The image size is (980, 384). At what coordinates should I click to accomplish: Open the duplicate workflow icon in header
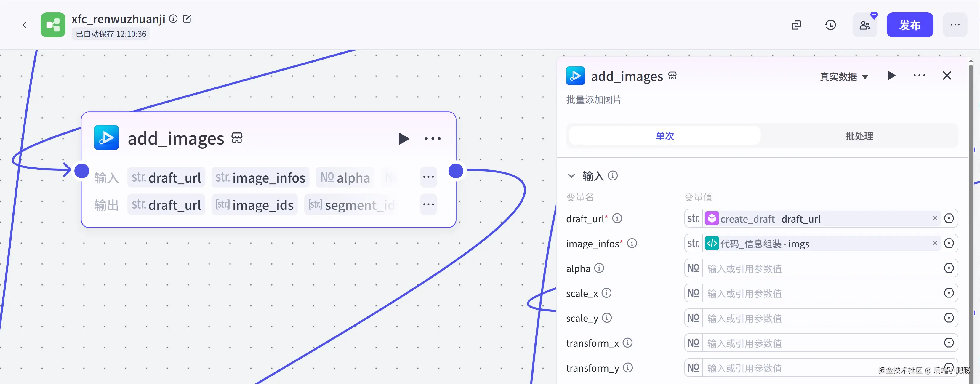[x=796, y=25]
